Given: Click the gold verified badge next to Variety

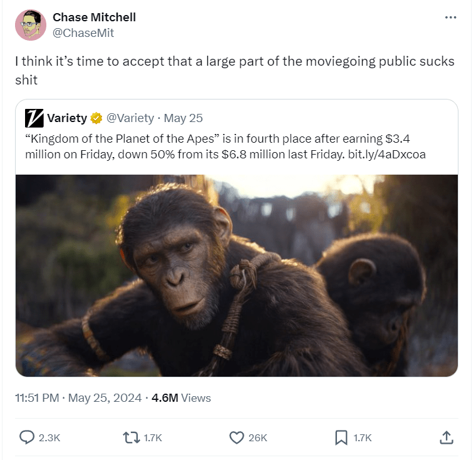Looking at the screenshot, I should [x=97, y=118].
